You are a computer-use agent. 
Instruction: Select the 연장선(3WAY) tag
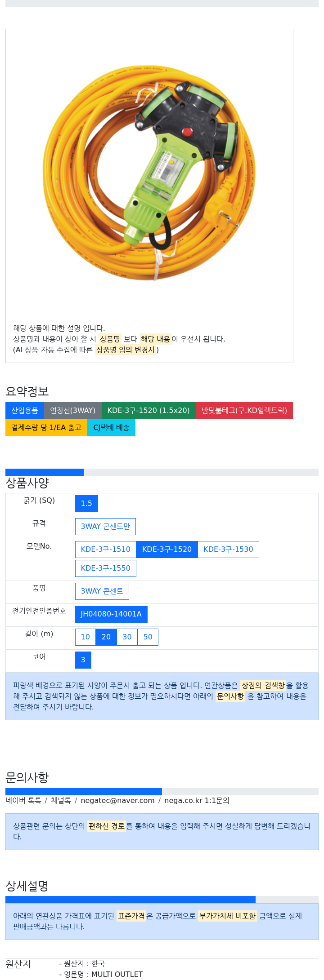pyautogui.click(x=73, y=411)
